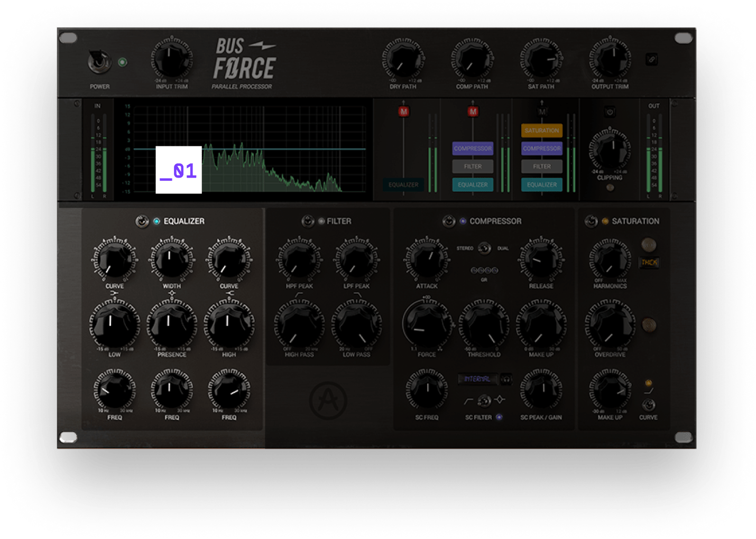This screenshot has width=756, height=539.
Task: Click the Dry Path vertical mix fader
Action: pyautogui.click(x=404, y=148)
